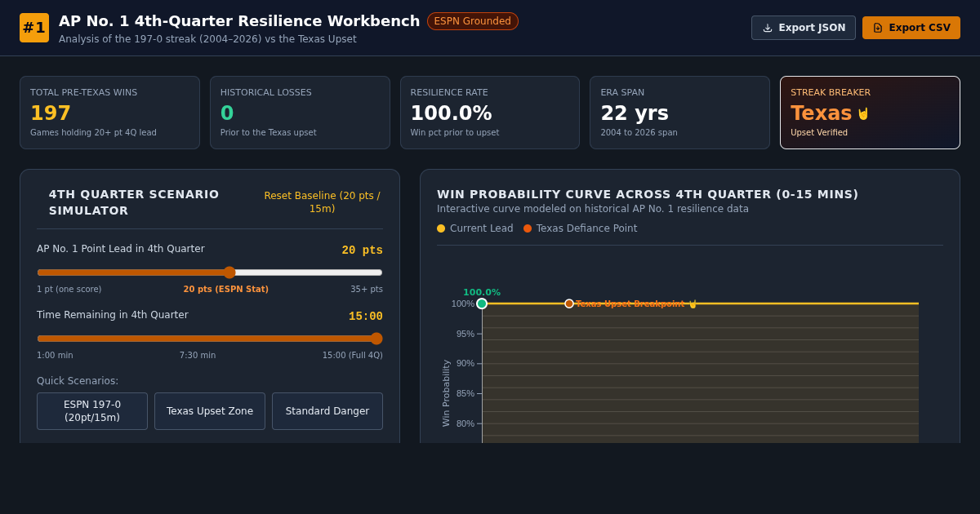The width and height of the screenshot is (980, 514).
Task: Click the 'Texas Defiance Point' legend text
Action: (586, 228)
